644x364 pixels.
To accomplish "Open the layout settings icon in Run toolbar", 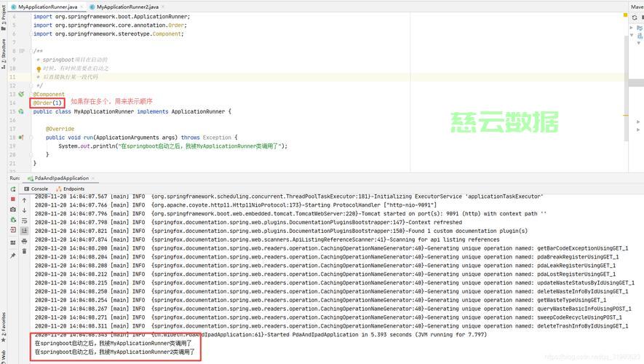I will click(12, 242).
